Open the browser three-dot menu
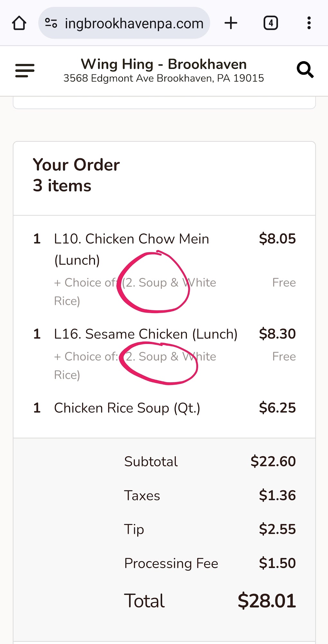Image resolution: width=328 pixels, height=644 pixels. (309, 23)
